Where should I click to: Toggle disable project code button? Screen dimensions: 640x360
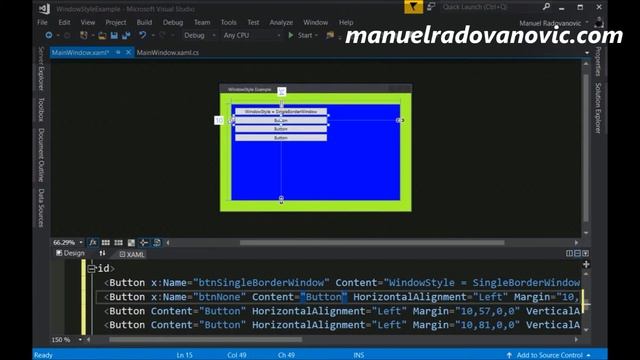tap(157, 243)
